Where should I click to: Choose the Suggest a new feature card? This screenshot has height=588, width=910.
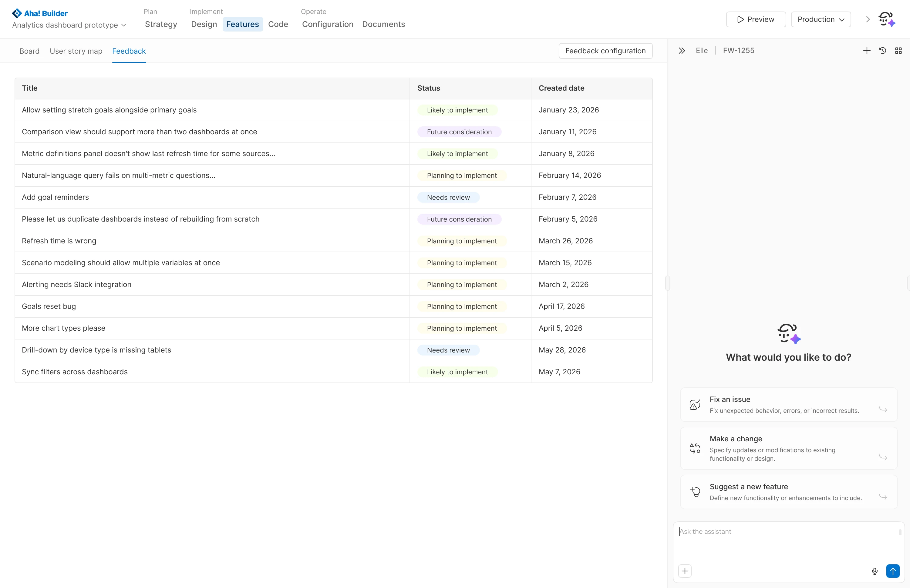coord(788,492)
